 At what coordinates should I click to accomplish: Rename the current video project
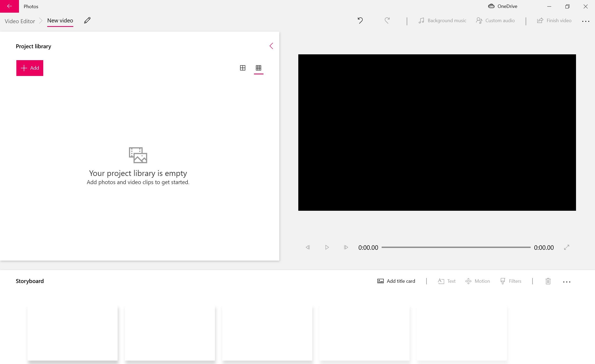[87, 20]
